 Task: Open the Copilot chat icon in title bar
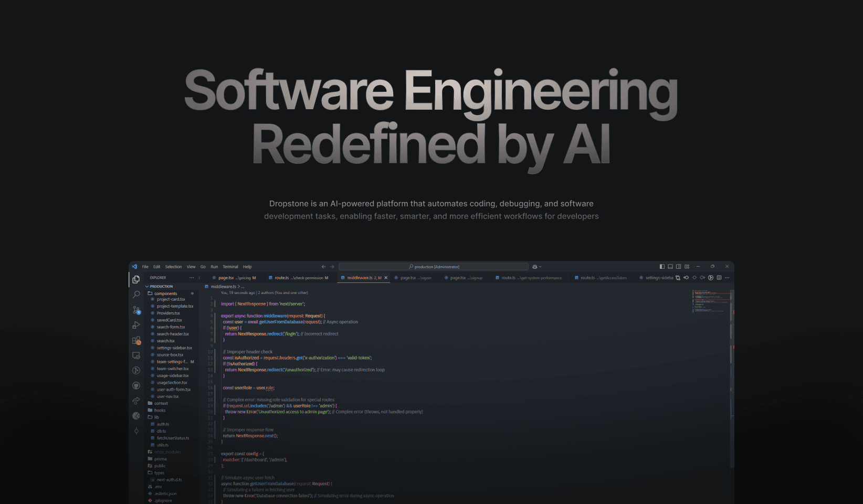tap(534, 267)
